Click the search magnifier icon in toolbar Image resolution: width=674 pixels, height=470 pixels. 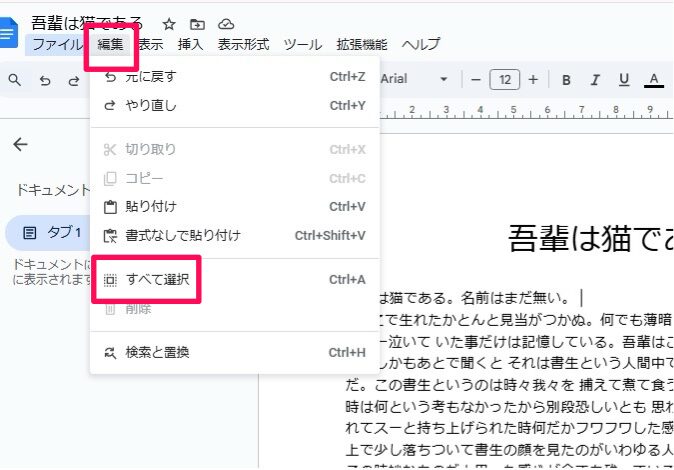(x=15, y=80)
